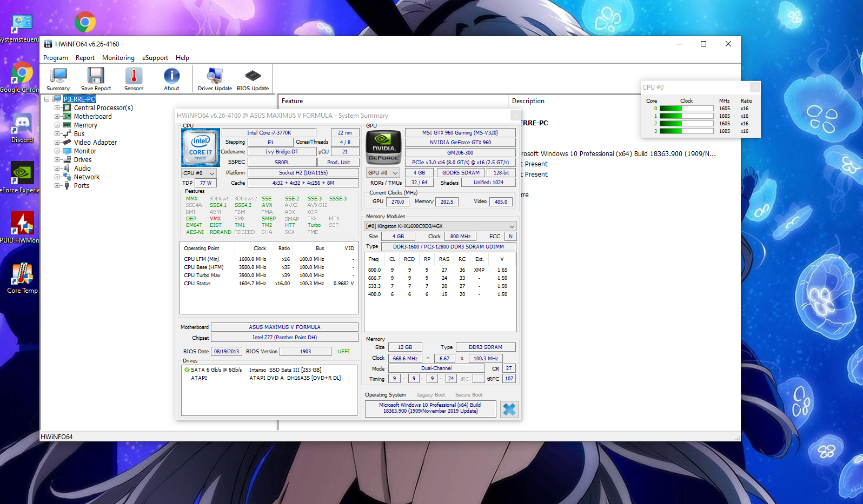Open the GPU #0 selector dropdown
Viewport: 863px width, 504px height.
(x=383, y=173)
